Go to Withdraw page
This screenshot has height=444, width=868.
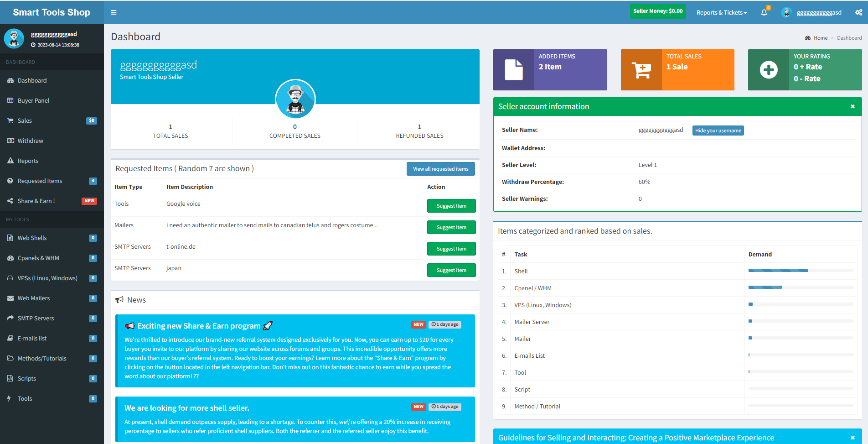pos(52,141)
